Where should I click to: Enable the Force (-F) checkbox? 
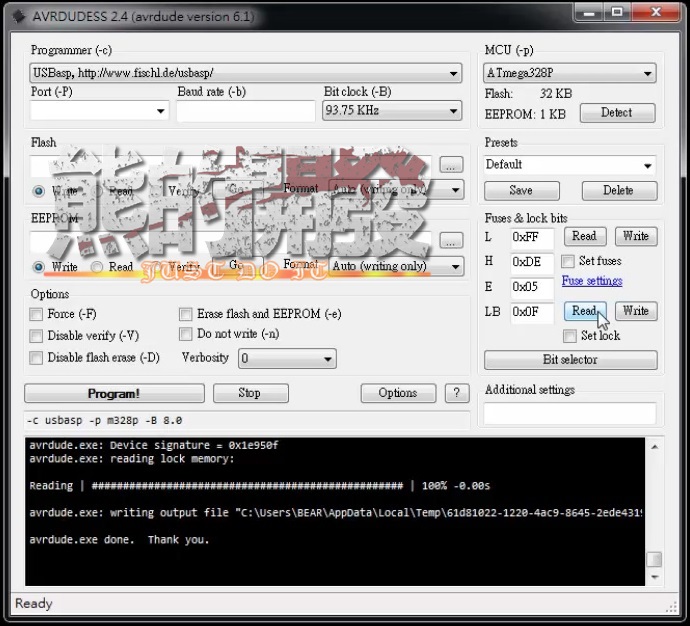(36, 315)
